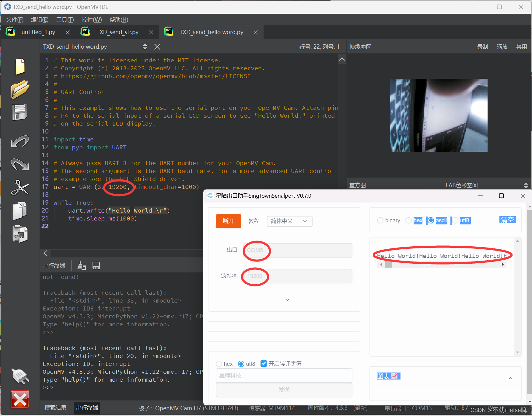Switch to untitled_1.py tab

[38, 32]
